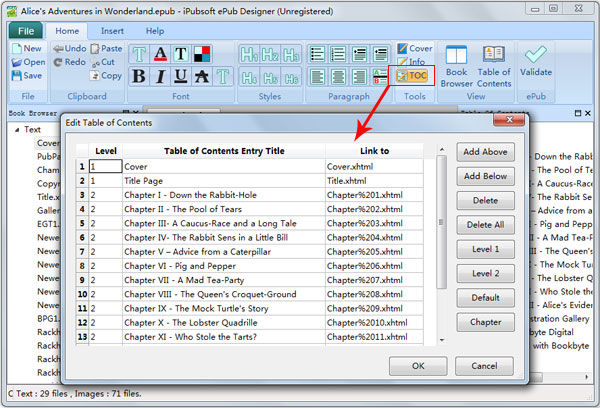Screen dimensions: 600x408
Task: Change the font color with the red A icon
Action: pos(160,54)
